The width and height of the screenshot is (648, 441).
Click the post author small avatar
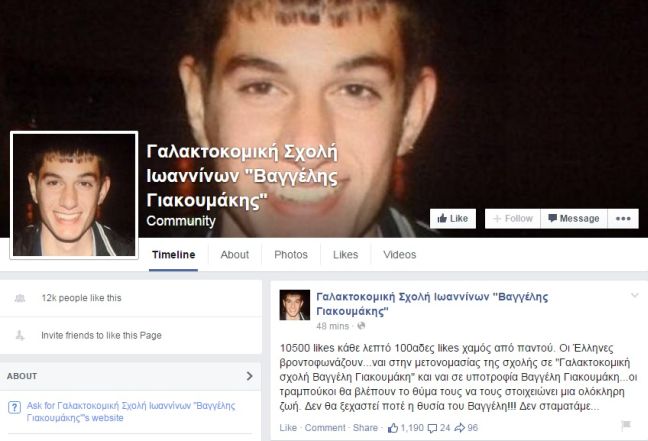point(295,305)
